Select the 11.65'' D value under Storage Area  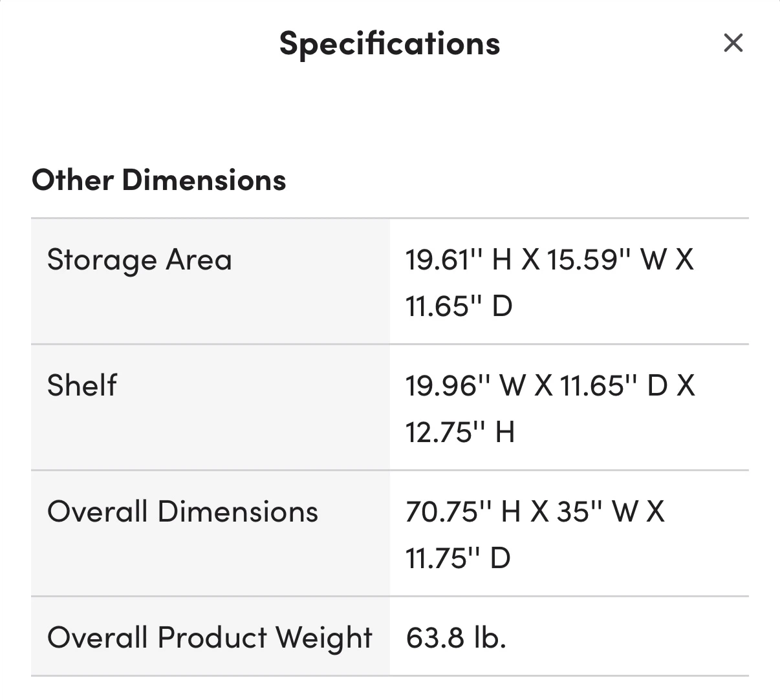coord(459,305)
